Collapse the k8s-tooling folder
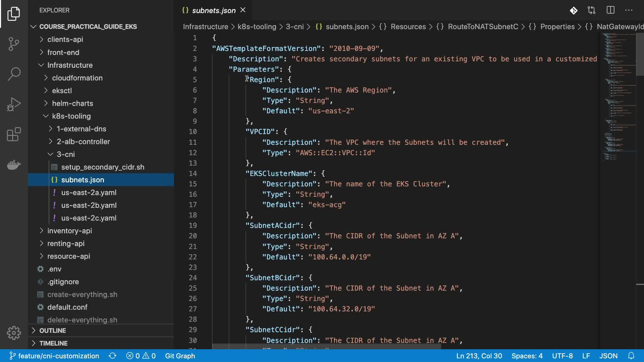This screenshot has width=644, height=362. click(71, 116)
